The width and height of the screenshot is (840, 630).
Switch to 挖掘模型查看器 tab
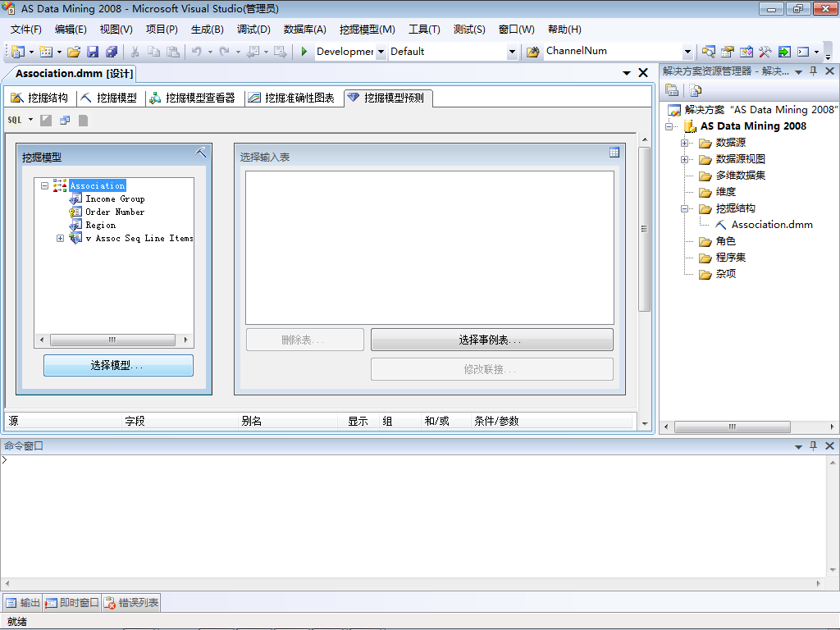192,98
